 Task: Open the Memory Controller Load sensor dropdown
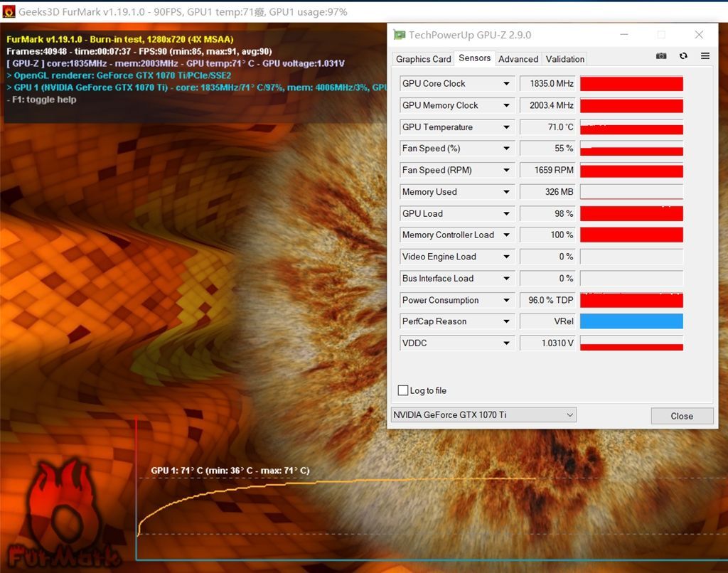point(506,235)
